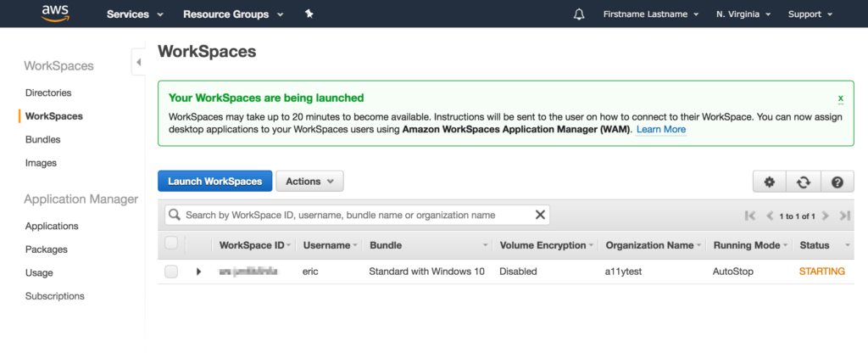Click the STARTING status text

822,272
